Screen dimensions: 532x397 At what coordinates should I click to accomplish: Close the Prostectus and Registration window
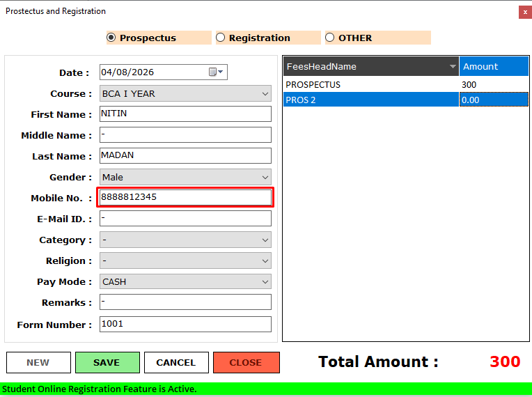525,13
